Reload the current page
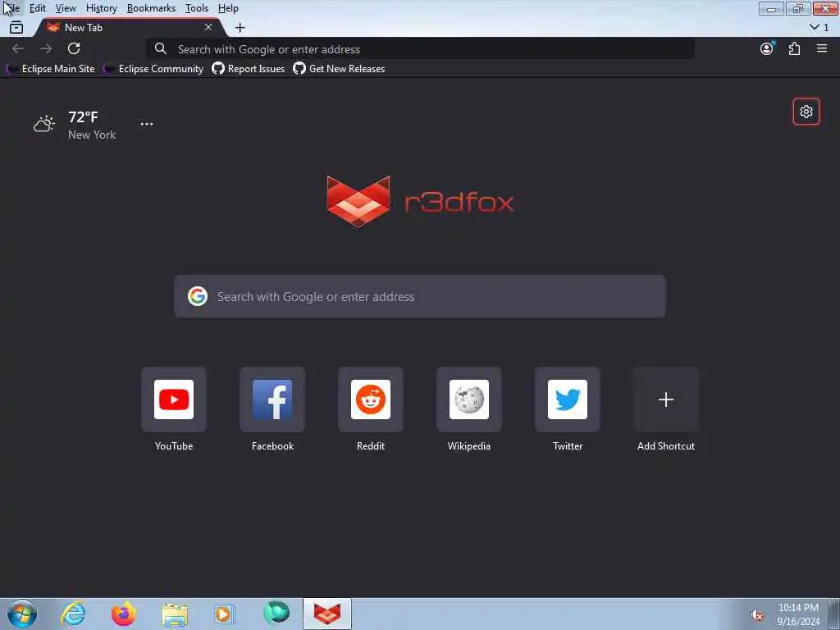This screenshot has height=630, width=840. [74, 48]
